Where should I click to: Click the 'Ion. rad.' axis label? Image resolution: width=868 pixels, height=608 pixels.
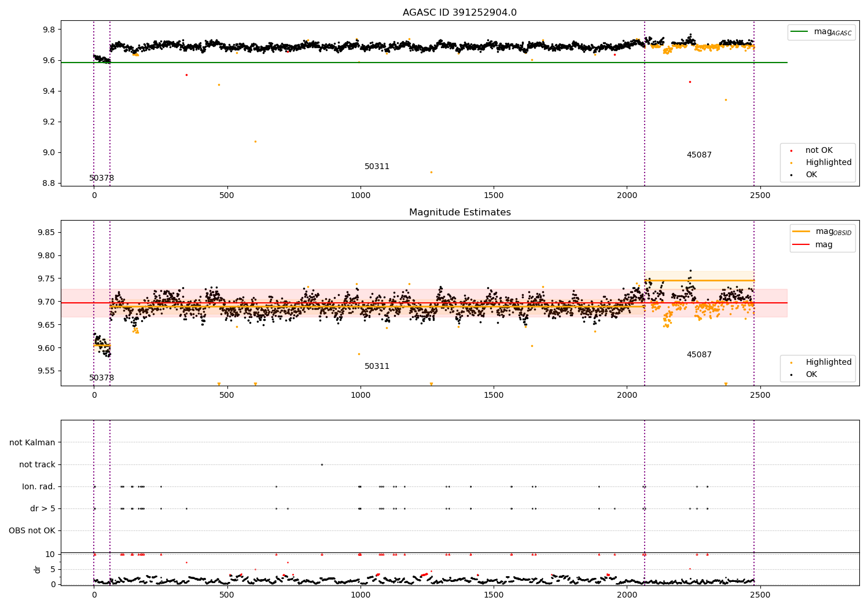tap(39, 486)
